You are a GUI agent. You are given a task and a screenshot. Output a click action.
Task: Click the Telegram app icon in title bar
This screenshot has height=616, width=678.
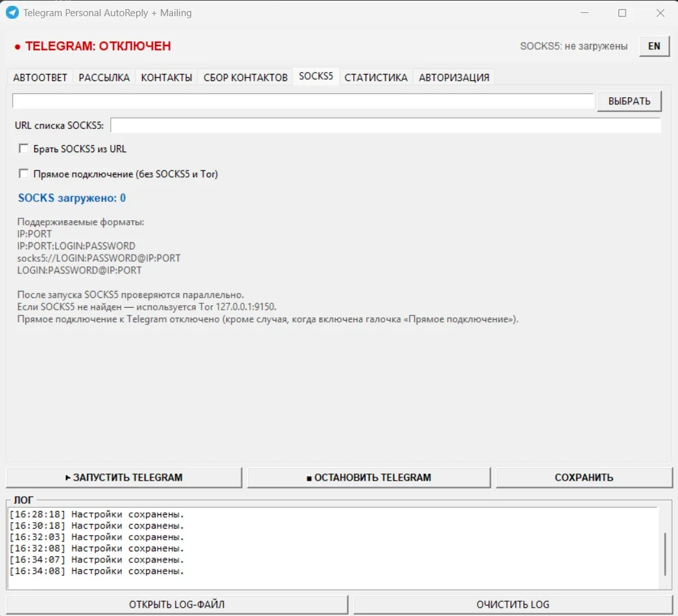[x=12, y=12]
